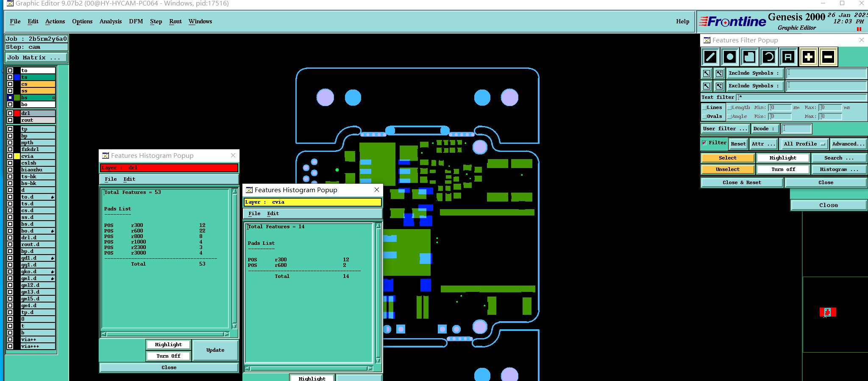The height and width of the screenshot is (381, 868).
Task: Click the red overview thumbnail in navigator
Action: tap(828, 312)
